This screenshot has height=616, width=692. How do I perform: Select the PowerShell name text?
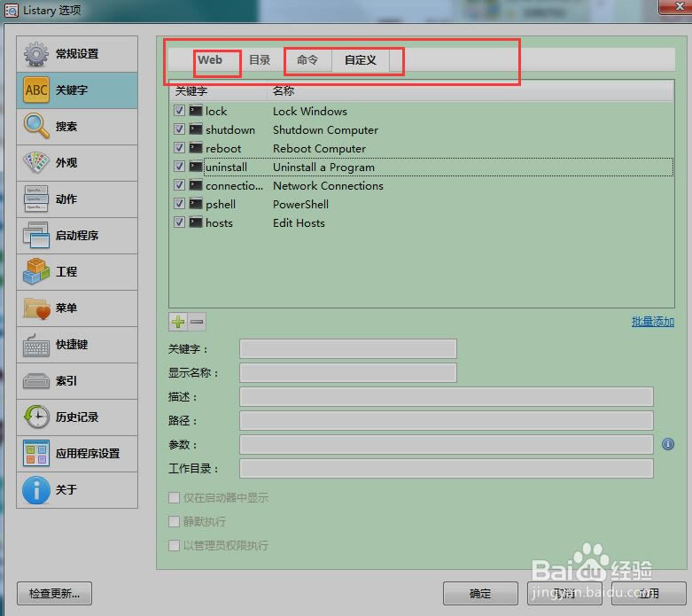click(x=300, y=205)
